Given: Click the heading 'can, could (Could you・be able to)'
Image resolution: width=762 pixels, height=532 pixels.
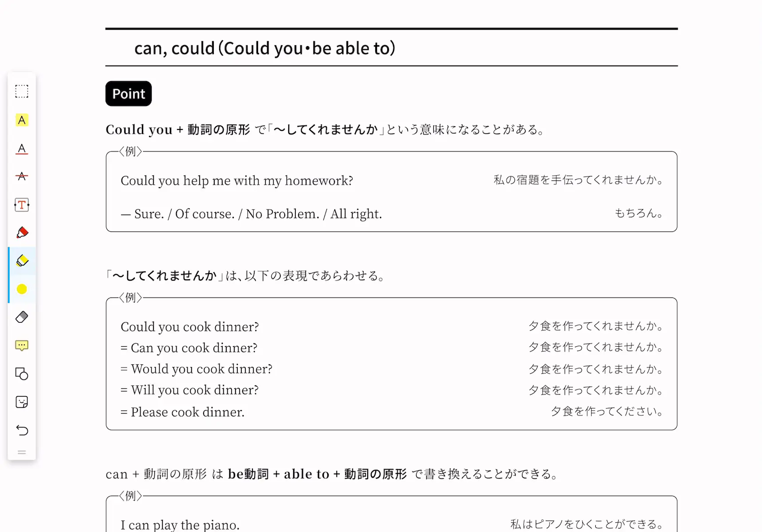Looking at the screenshot, I should pyautogui.click(x=265, y=48).
